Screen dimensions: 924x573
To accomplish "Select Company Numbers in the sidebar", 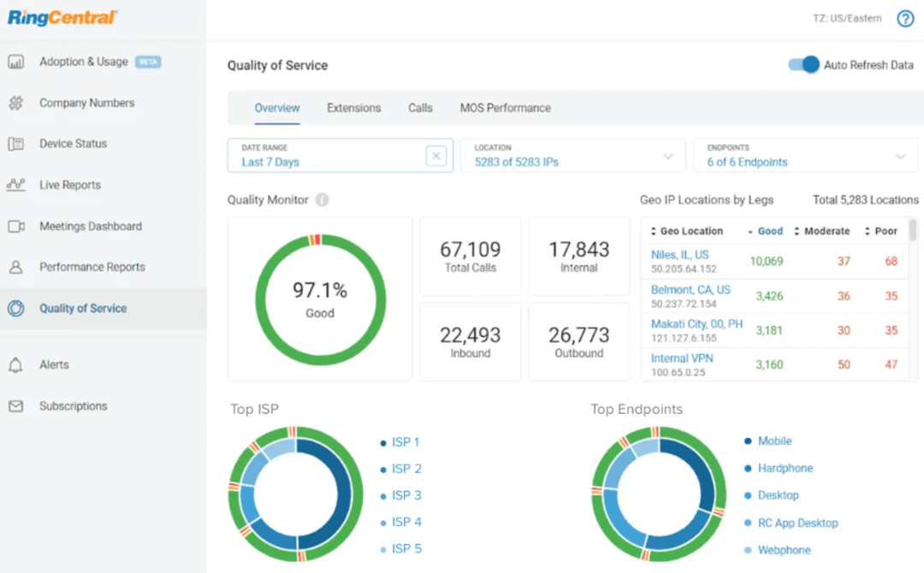I will point(86,103).
